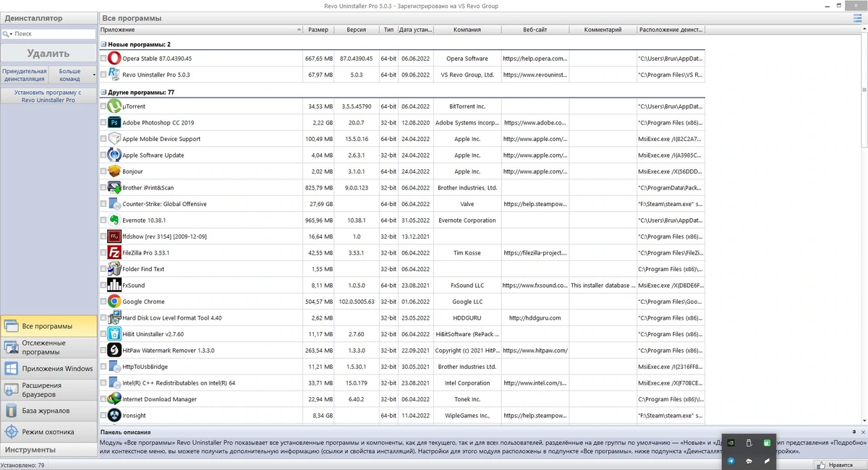Switch to 'Отслеженные программы' tab

[x=47, y=347]
